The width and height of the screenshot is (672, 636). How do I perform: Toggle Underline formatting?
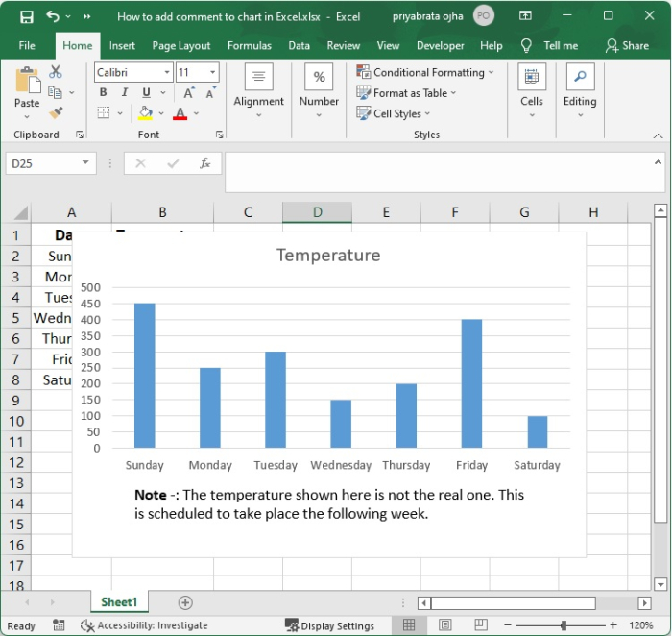coord(146,93)
